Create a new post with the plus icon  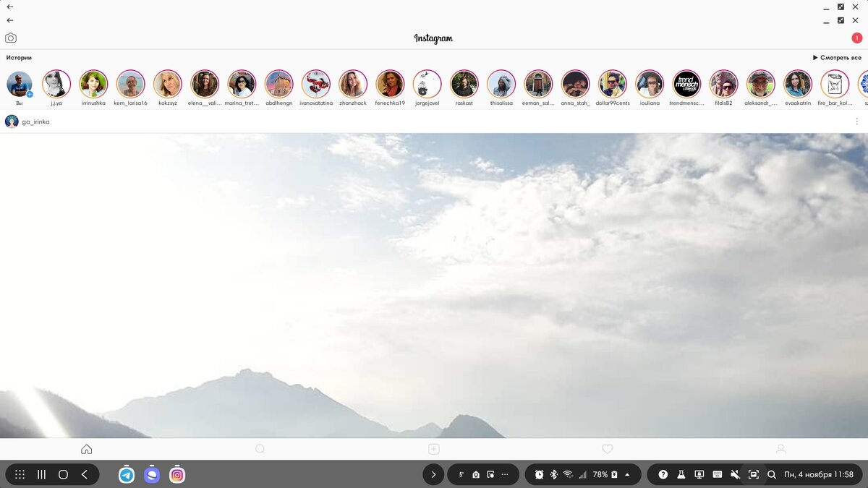pyautogui.click(x=433, y=448)
